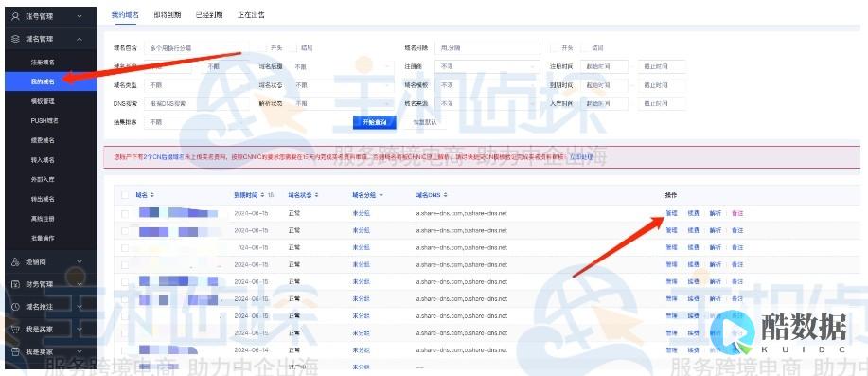Open PUSH域名 in the sidebar
Image resolution: width=868 pixels, height=376 pixels.
[x=44, y=120]
